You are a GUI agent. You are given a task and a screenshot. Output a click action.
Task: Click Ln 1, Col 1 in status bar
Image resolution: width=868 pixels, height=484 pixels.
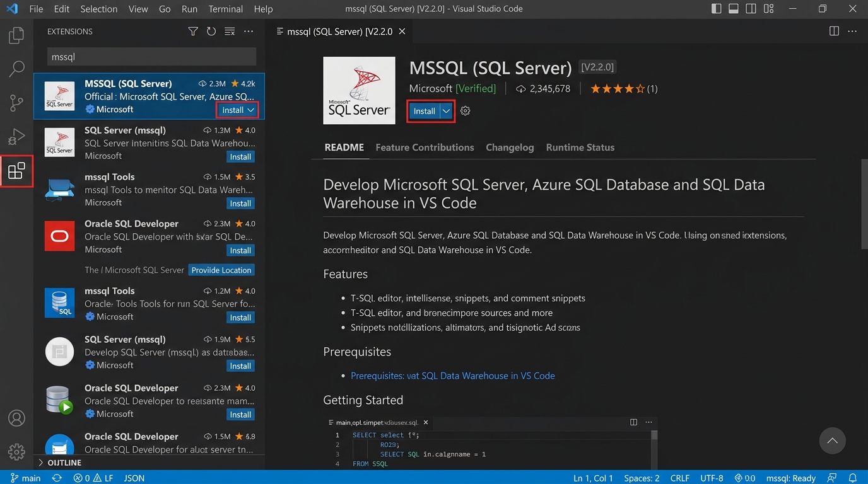[593, 478]
